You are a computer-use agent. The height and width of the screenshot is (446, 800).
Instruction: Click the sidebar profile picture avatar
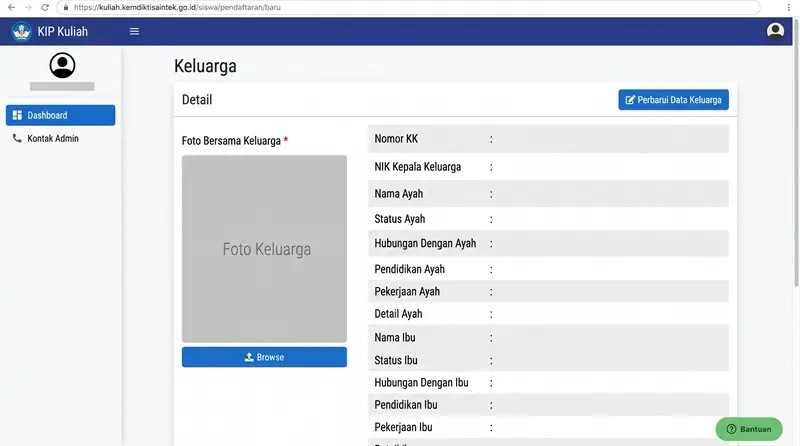[x=62, y=65]
